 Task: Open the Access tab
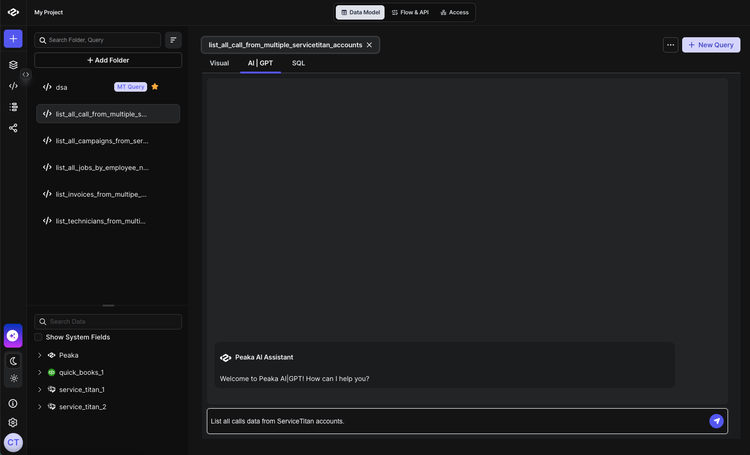coord(454,12)
